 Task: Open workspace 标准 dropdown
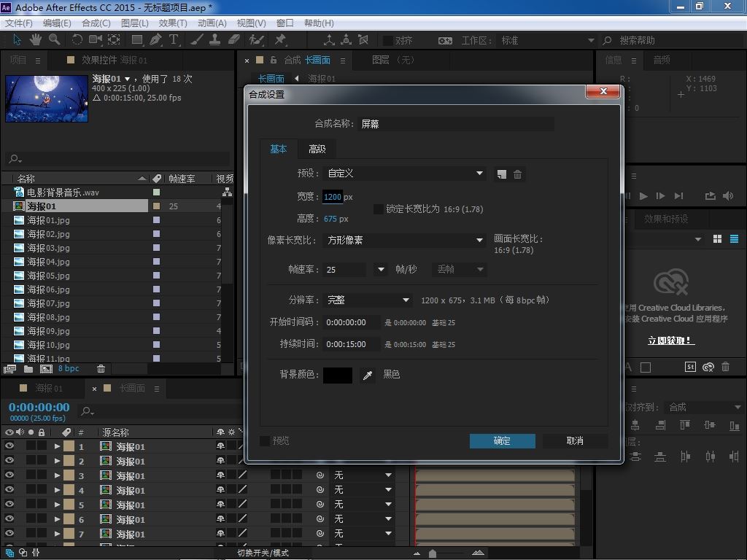[546, 41]
